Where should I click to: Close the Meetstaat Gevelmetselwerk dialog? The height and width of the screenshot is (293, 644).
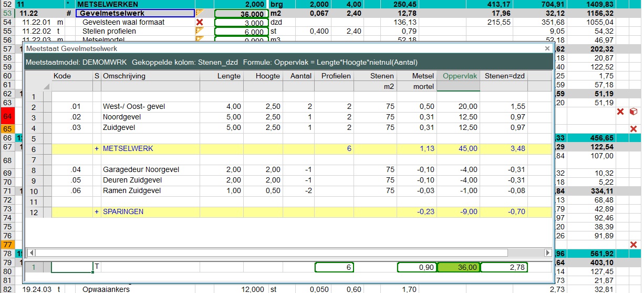click(547, 48)
